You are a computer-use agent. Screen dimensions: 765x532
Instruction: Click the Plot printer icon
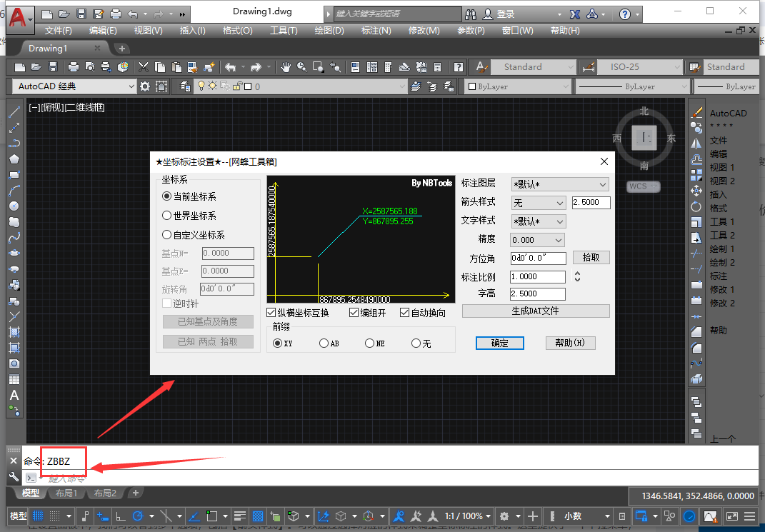[74, 67]
